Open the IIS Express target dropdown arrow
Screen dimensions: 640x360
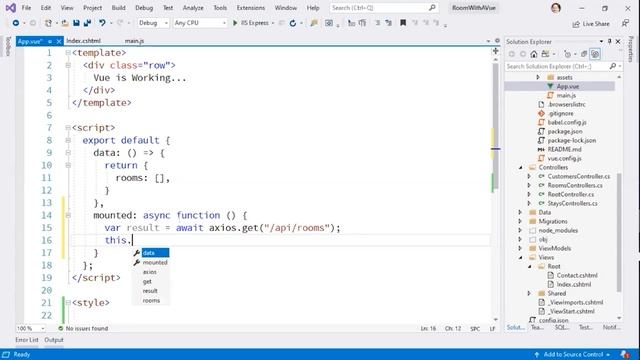pyautogui.click(x=273, y=23)
